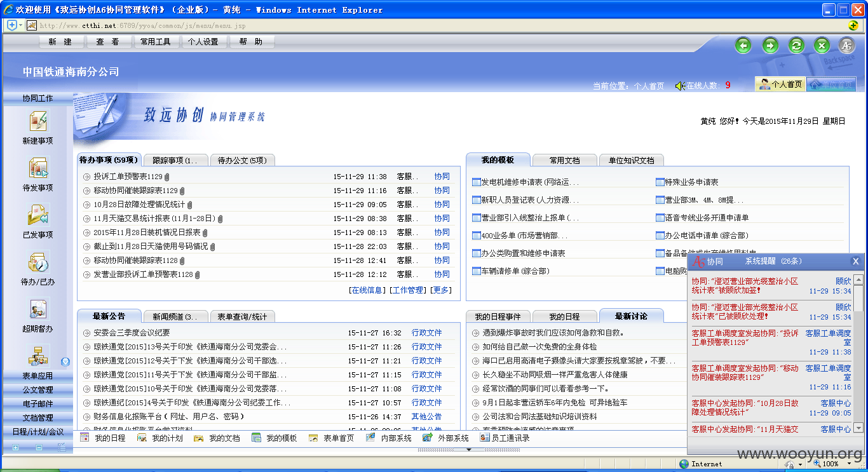
Task: Open the 400业务单(市场营销部 template
Action: [x=524, y=236]
